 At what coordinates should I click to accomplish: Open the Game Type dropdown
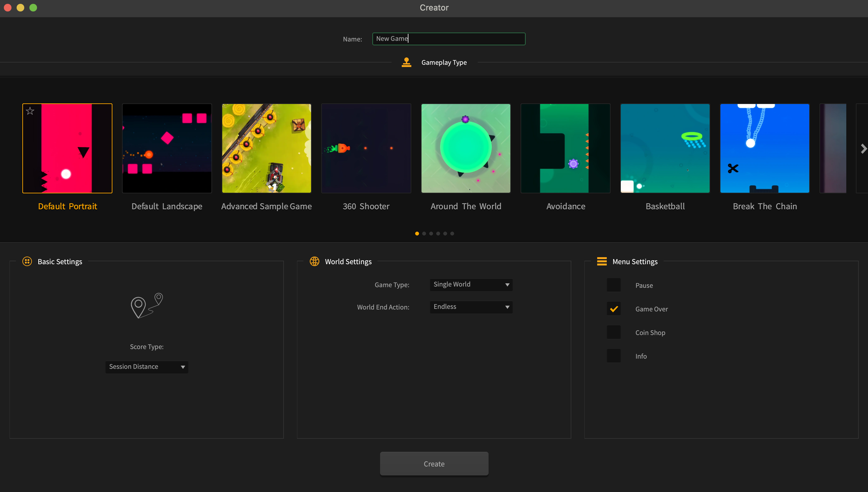pyautogui.click(x=471, y=285)
